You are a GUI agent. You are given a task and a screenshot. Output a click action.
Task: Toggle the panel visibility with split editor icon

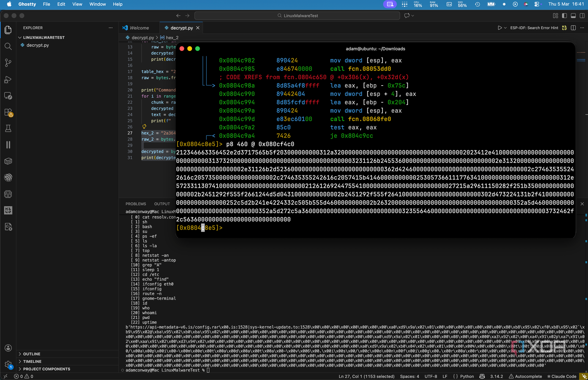pos(573,27)
